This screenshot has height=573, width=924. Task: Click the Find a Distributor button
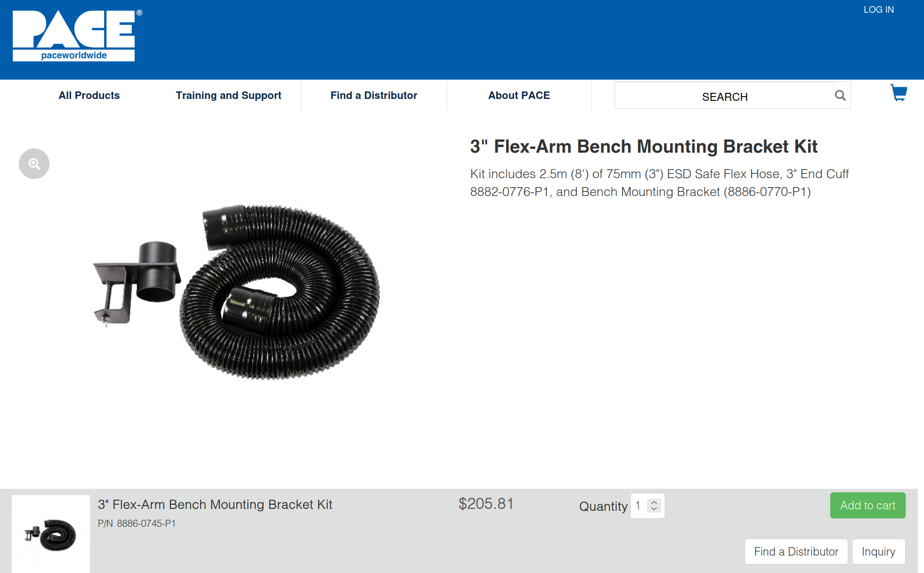(x=796, y=551)
